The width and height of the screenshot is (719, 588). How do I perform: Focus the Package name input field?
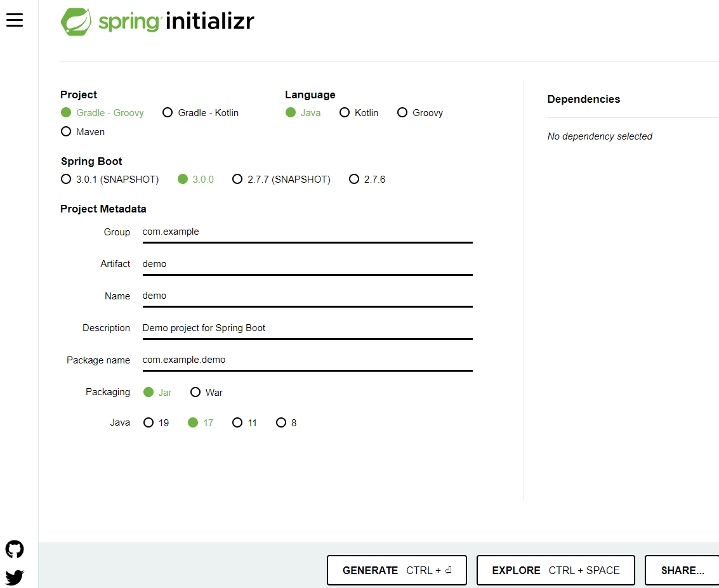[x=307, y=361]
